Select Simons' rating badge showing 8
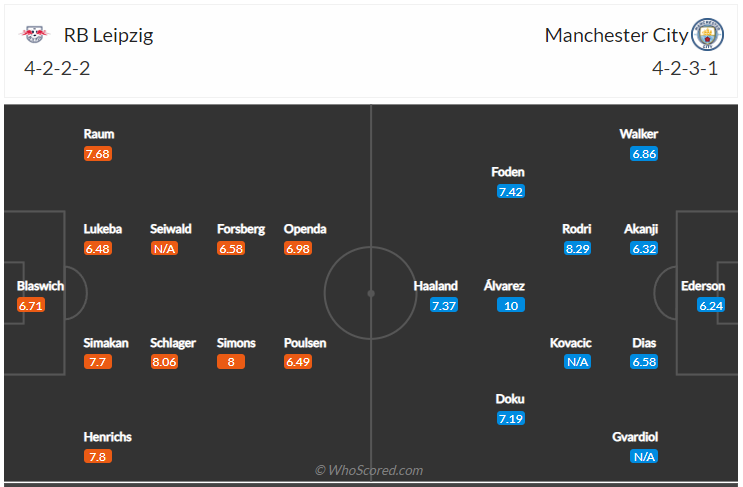Image resolution: width=743 pixels, height=487 pixels. [231, 362]
